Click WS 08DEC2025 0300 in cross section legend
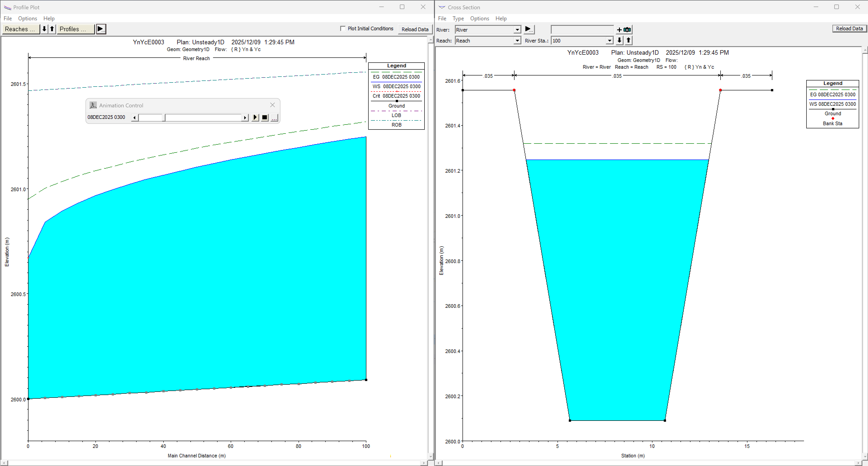The height and width of the screenshot is (466, 868). 832,104
